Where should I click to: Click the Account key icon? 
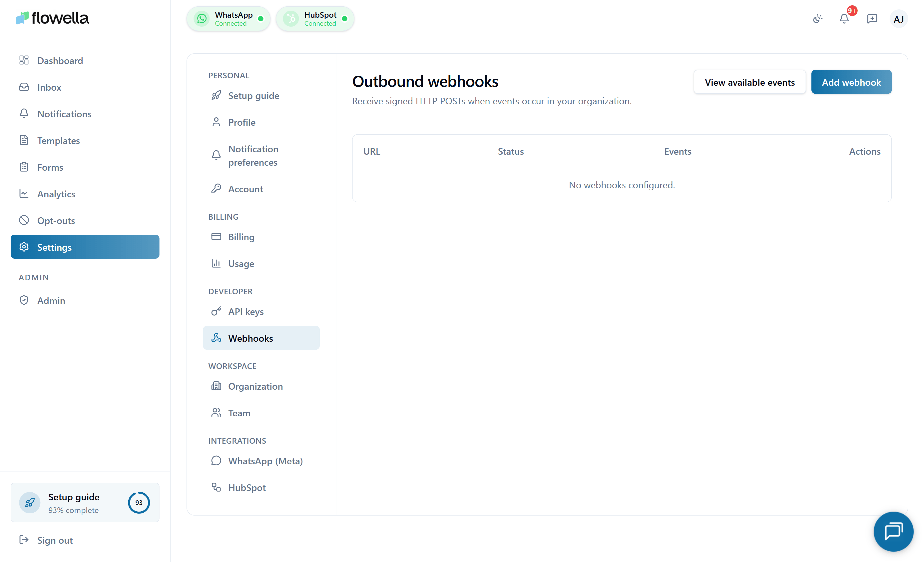216,189
